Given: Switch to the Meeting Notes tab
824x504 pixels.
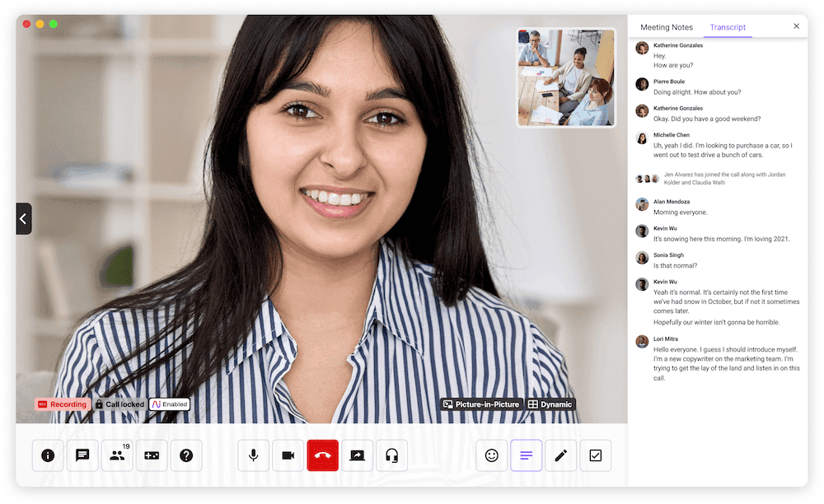Looking at the screenshot, I should [x=667, y=26].
